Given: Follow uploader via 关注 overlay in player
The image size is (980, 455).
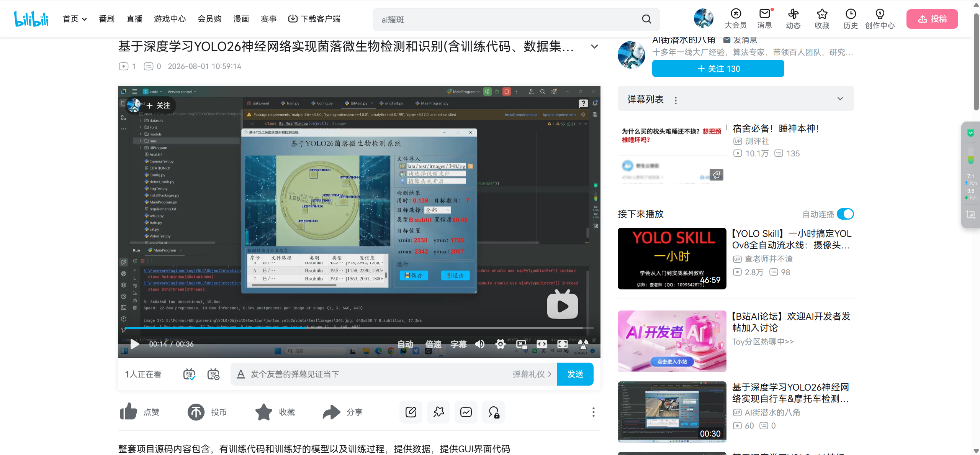Looking at the screenshot, I should click(159, 105).
